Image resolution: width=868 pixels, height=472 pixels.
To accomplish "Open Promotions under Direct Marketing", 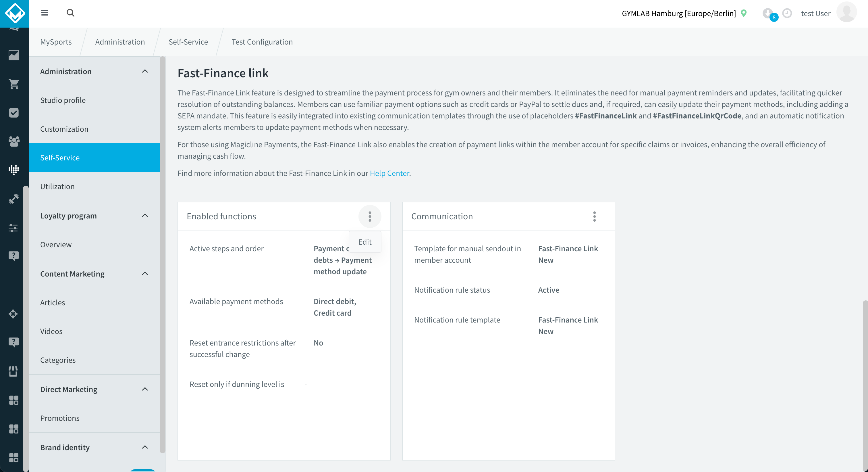I will pyautogui.click(x=94, y=418).
